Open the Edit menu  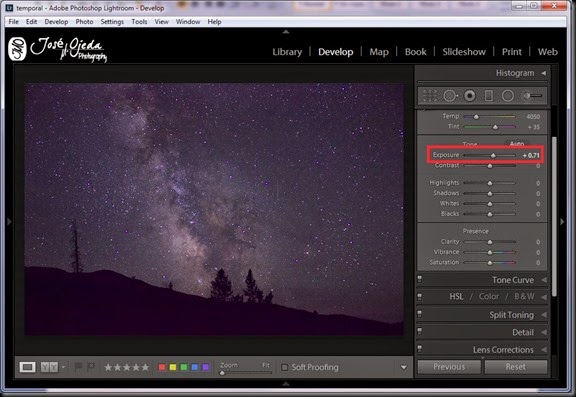pos(31,22)
